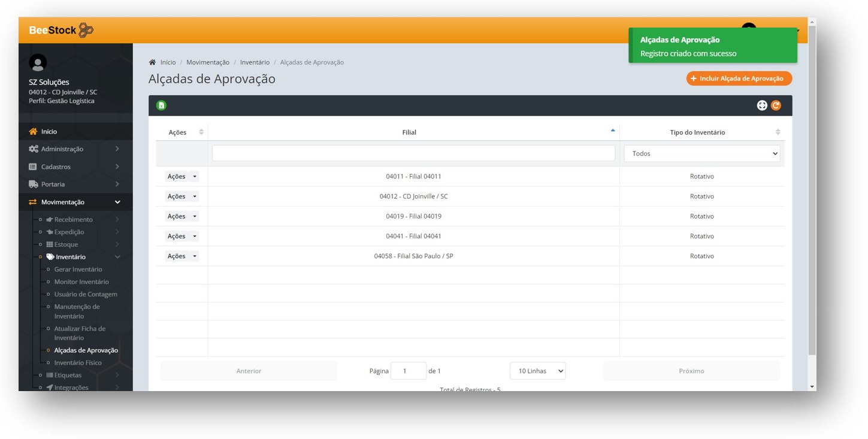Click the Tipo do Inventário sort arrows

pyautogui.click(x=778, y=132)
